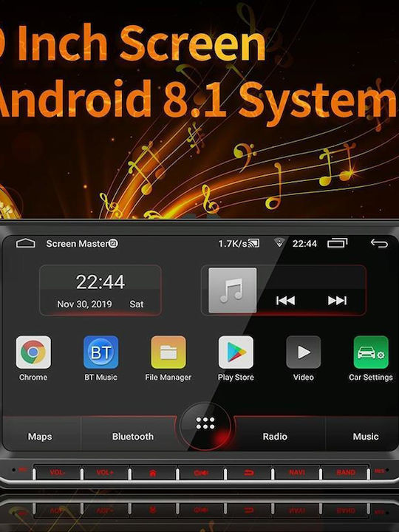This screenshot has height=532, width=399.
Task: Tap the Wi-Fi signal icon
Action: click(279, 242)
